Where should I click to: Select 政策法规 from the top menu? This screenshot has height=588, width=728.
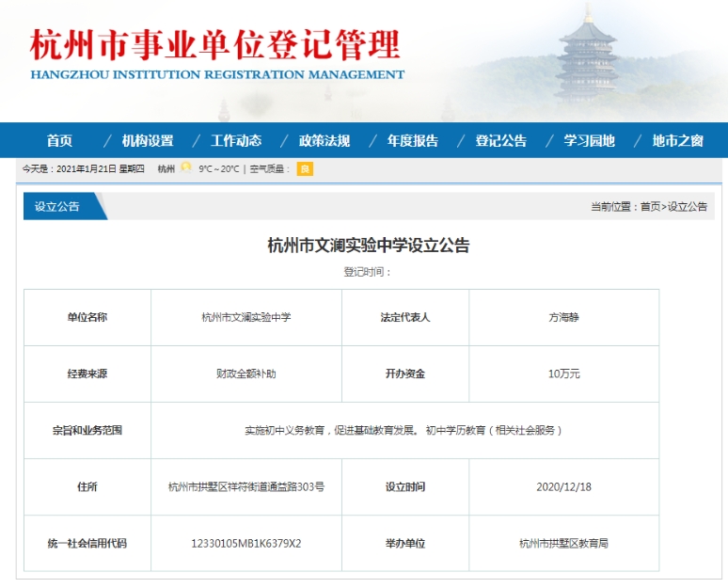pos(324,141)
